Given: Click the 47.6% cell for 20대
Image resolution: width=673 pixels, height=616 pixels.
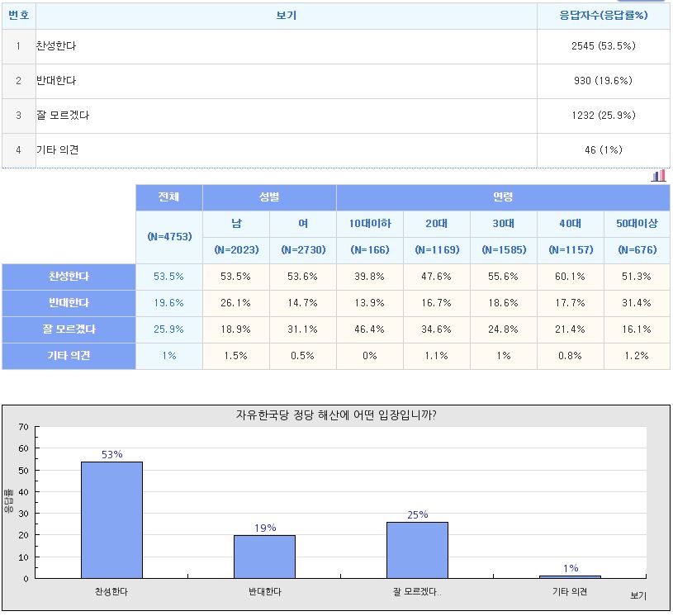Looking at the screenshot, I should tap(437, 277).
